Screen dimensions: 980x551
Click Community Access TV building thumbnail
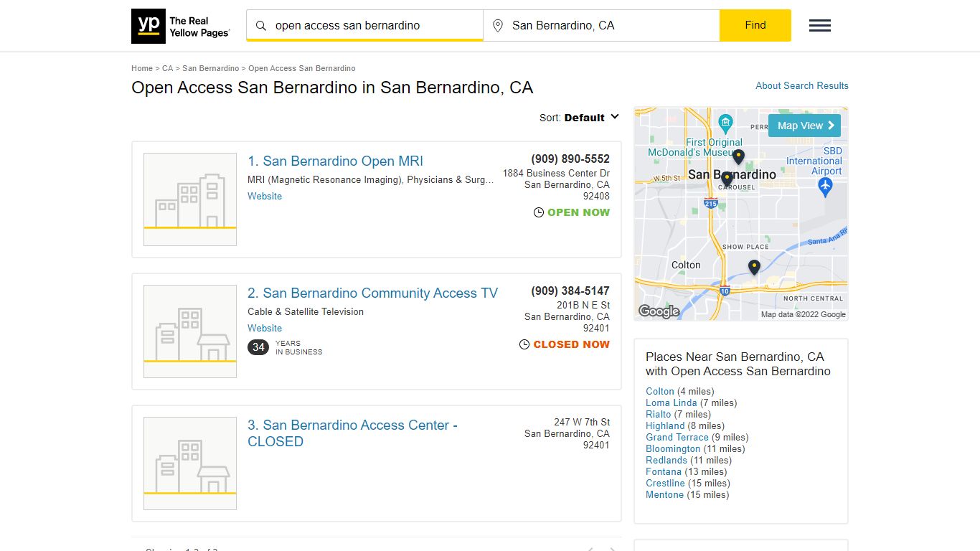click(x=190, y=331)
